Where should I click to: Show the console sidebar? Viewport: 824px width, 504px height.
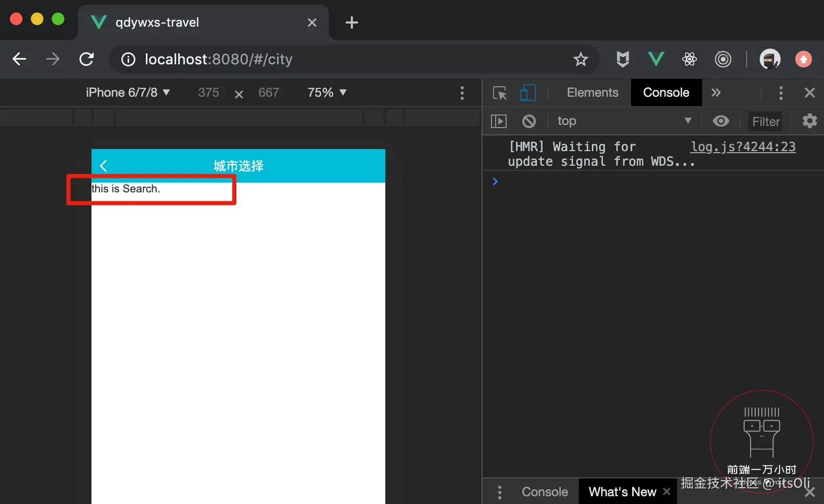[499, 121]
